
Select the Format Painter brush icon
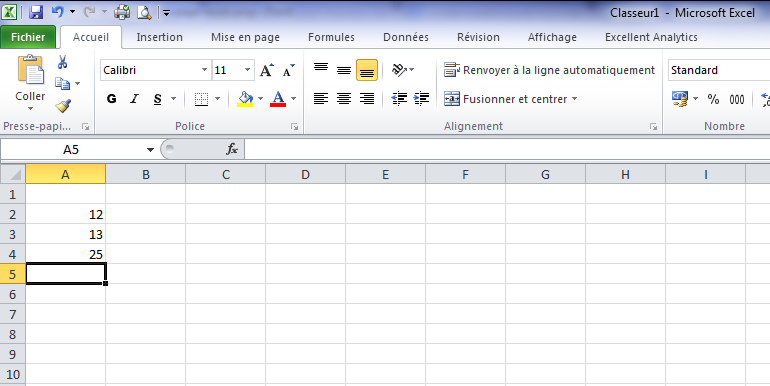[x=63, y=105]
